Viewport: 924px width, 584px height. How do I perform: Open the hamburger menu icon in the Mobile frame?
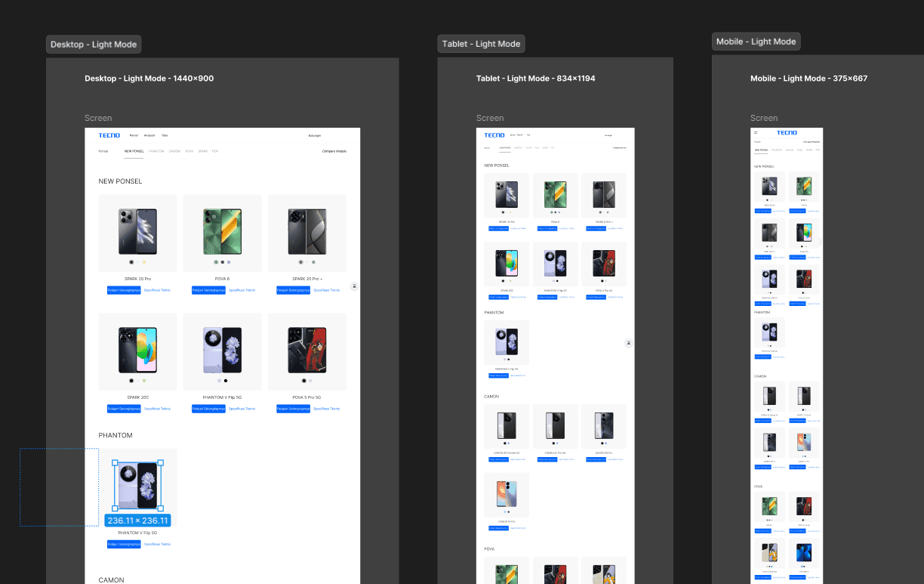pos(756,132)
